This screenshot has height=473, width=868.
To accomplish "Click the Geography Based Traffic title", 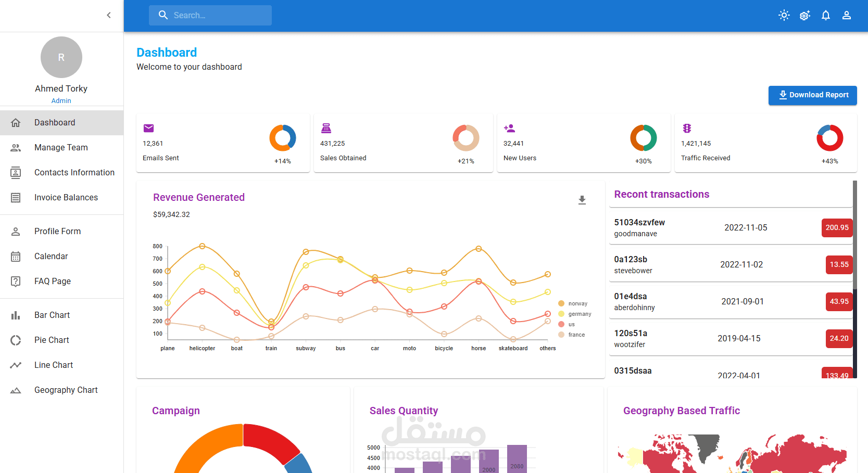I will tap(682, 411).
